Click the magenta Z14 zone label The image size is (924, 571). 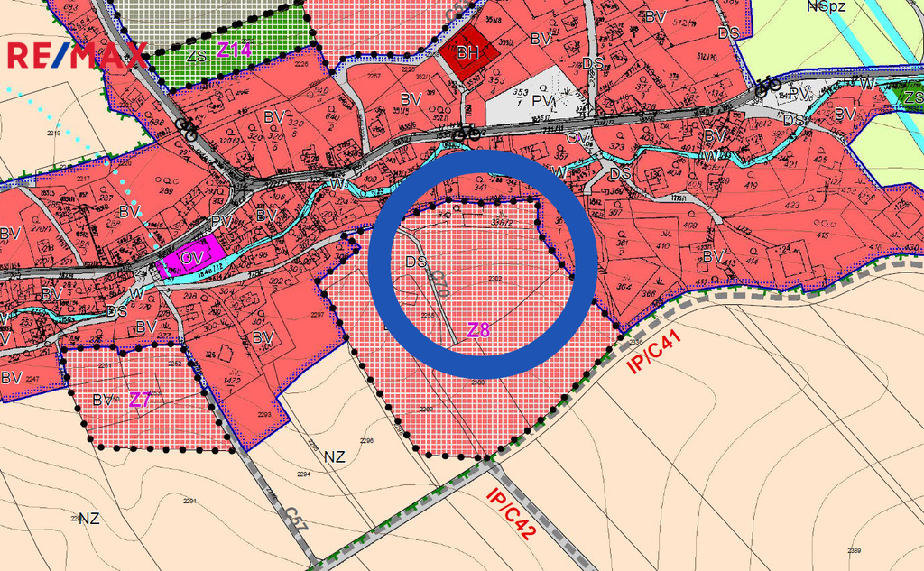coord(234,50)
